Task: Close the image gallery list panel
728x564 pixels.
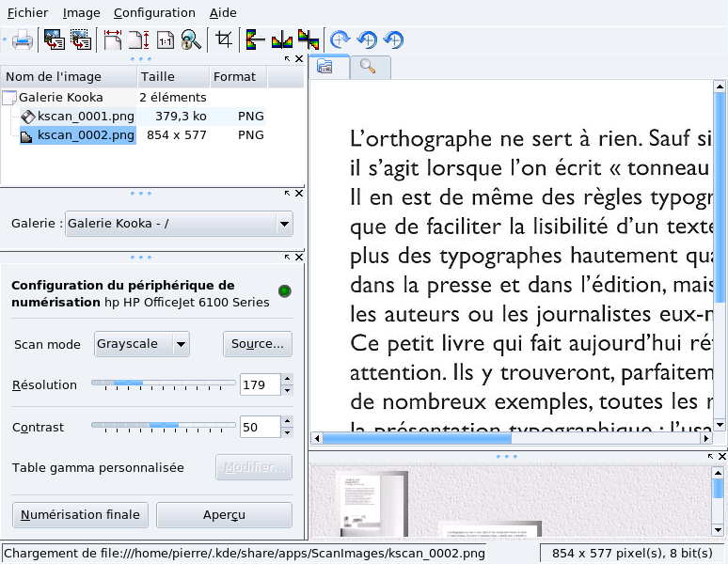Action: [299, 59]
